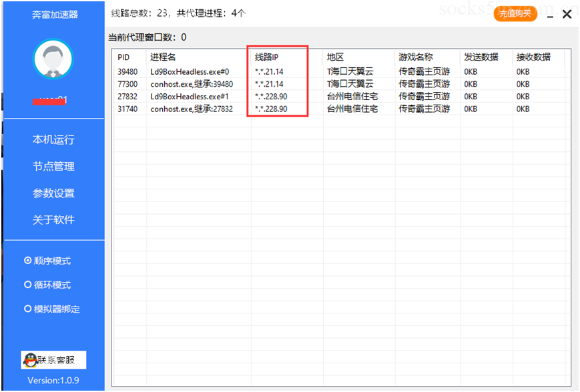The height and width of the screenshot is (392, 580).
Task: Go to 参数设置 page
Action: tap(53, 193)
